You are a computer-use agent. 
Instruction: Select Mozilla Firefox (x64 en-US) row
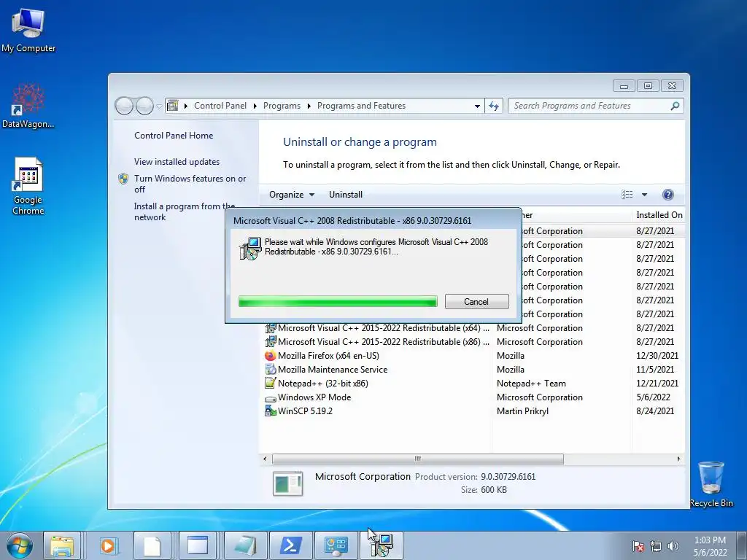tap(472, 356)
